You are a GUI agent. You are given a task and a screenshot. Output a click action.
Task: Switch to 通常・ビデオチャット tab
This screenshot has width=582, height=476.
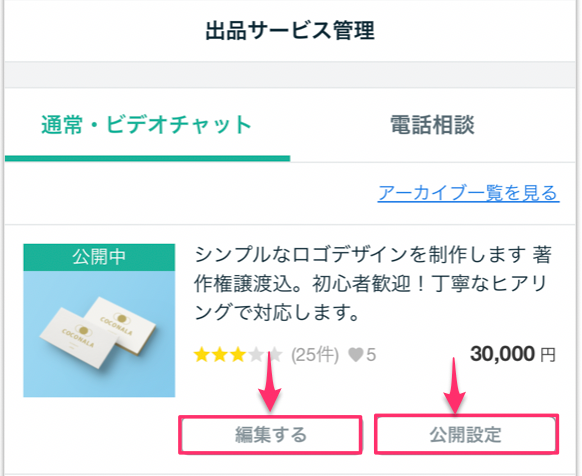[x=147, y=125]
